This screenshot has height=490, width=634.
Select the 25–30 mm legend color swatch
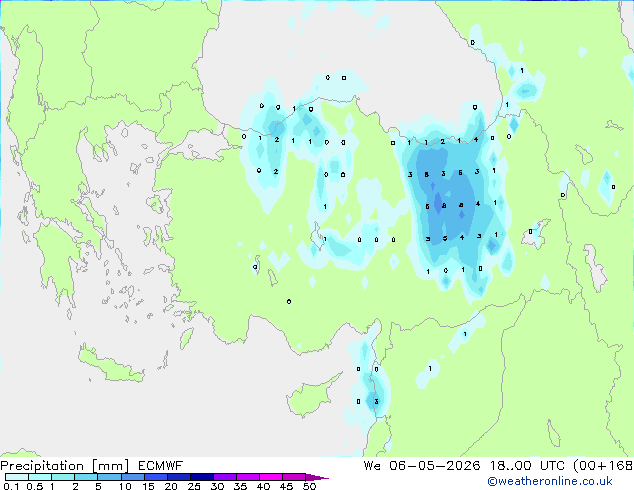(x=201, y=477)
